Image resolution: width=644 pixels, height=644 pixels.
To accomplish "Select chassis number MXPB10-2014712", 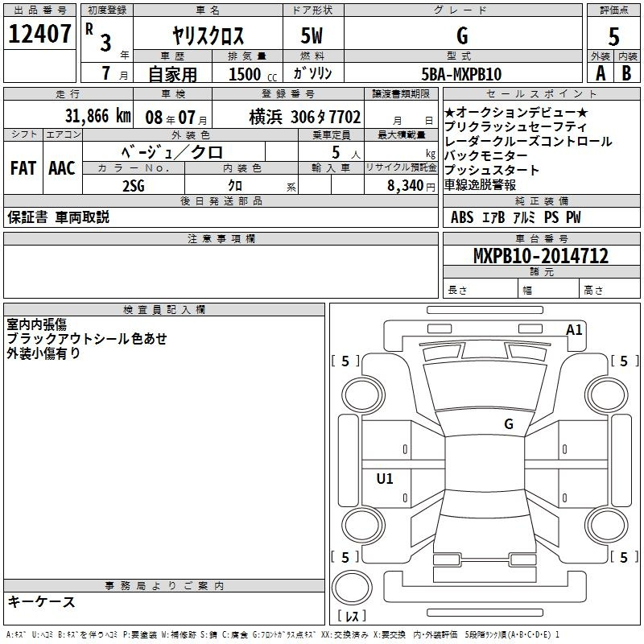I will click(x=541, y=256).
